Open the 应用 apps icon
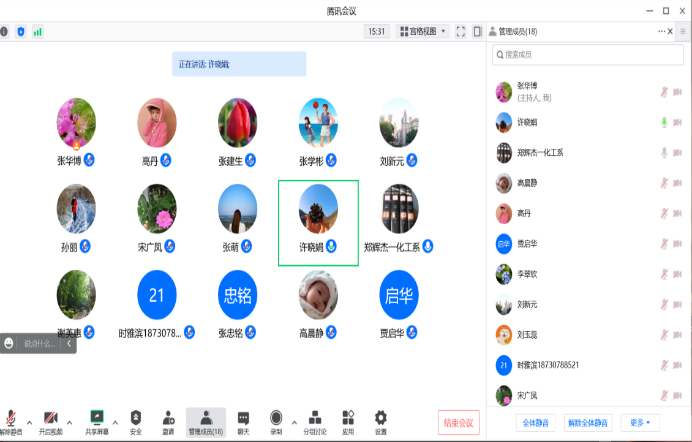Image resolution: width=692 pixels, height=442 pixels. [x=348, y=418]
